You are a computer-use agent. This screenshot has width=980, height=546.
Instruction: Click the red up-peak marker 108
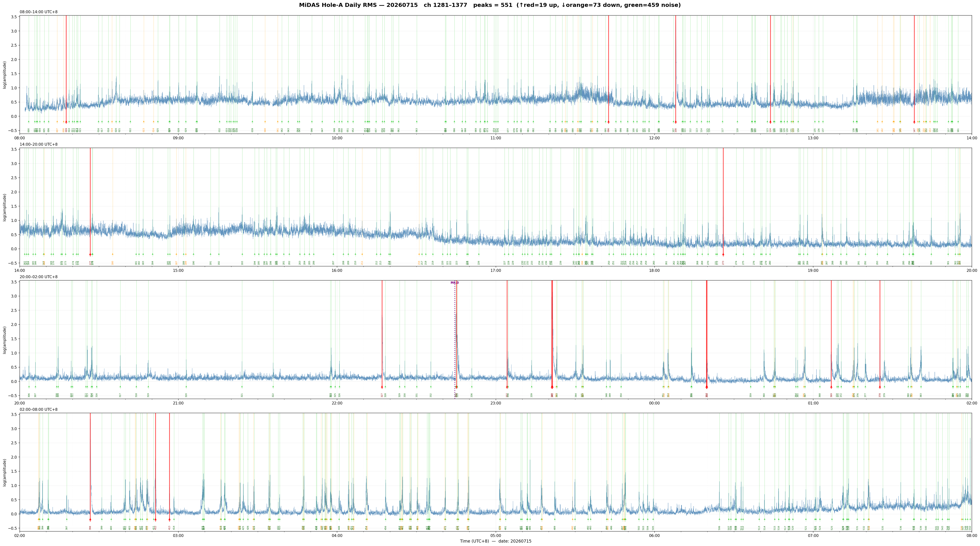676,122
